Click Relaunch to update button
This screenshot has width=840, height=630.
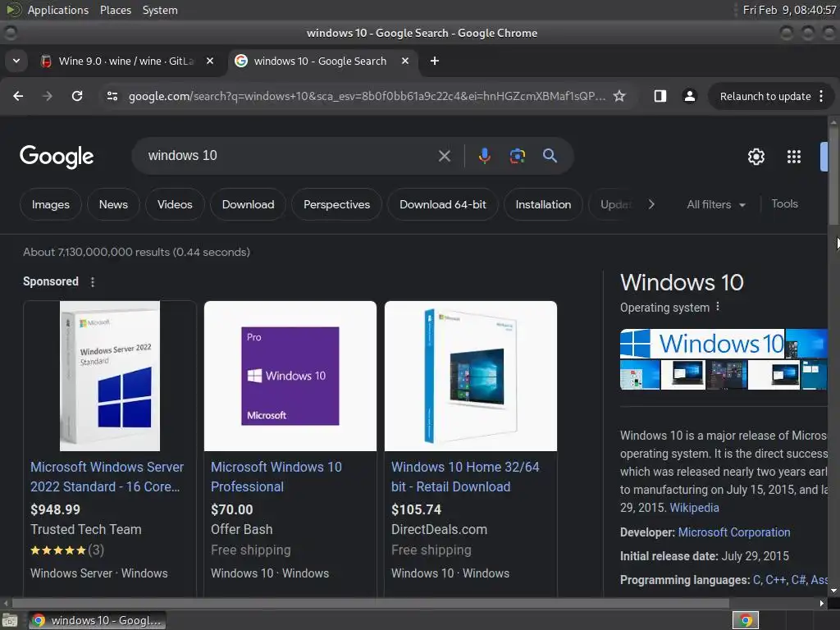coord(765,96)
